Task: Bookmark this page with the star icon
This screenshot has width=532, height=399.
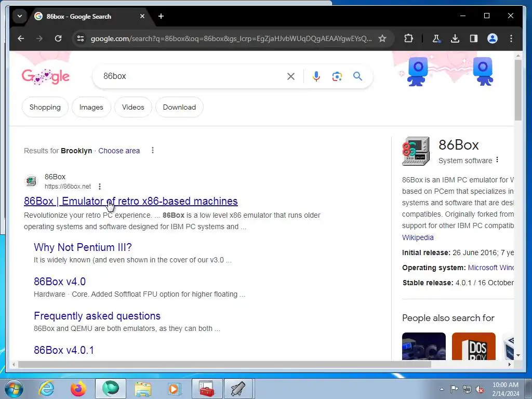Action: (382, 38)
